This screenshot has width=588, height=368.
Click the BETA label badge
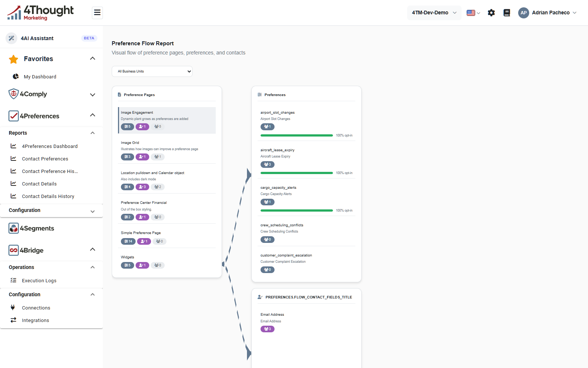coord(89,38)
